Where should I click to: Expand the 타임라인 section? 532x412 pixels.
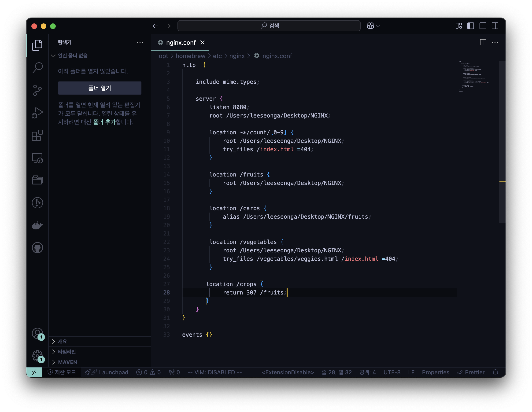tap(67, 352)
